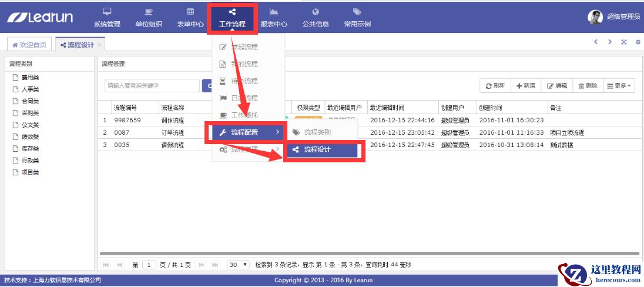Screen dimensions: 644x287
Task: Click the 编辑 edit button
Action: click(x=557, y=86)
